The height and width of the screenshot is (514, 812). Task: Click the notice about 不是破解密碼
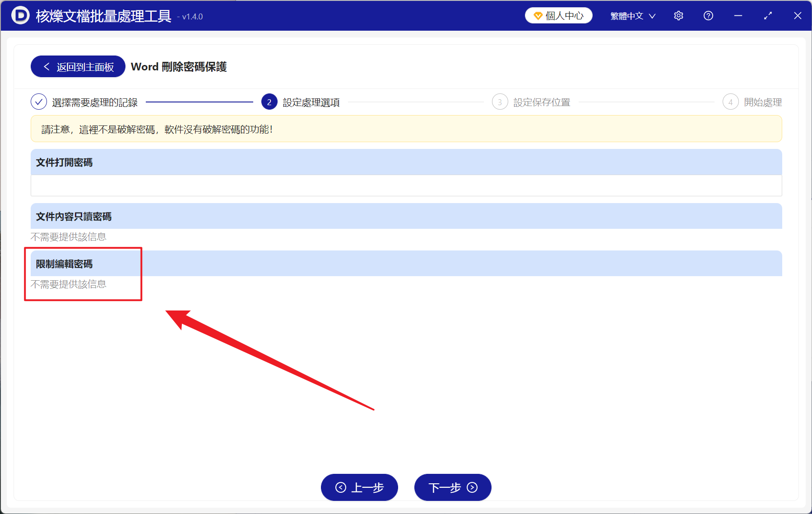(x=406, y=129)
